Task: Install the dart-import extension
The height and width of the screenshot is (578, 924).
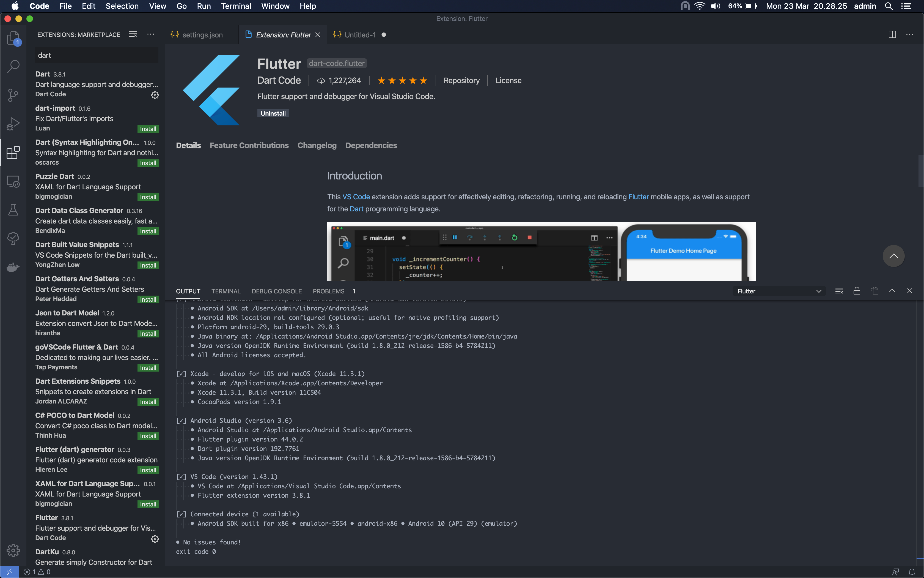Action: pyautogui.click(x=148, y=129)
